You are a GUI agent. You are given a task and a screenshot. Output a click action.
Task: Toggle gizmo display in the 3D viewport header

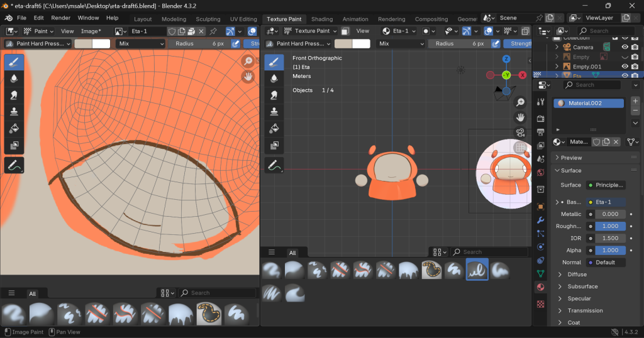(467, 31)
